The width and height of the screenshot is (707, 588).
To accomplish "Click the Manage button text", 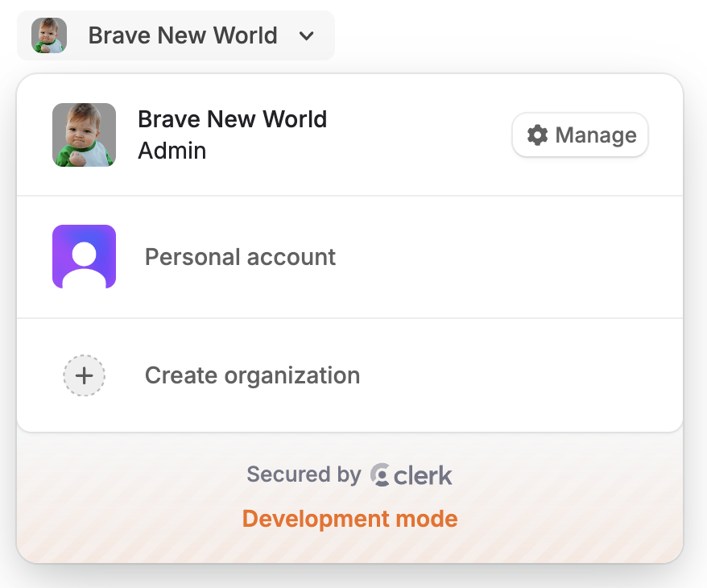I will point(596,135).
